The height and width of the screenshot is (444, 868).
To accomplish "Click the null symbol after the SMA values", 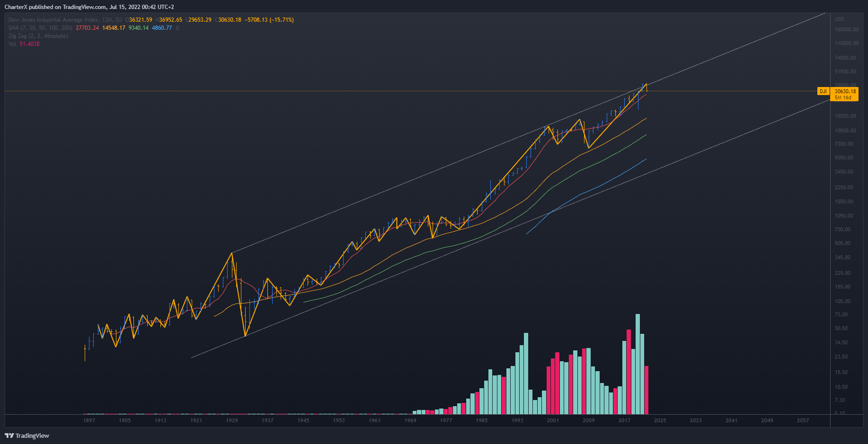I will pos(177,28).
